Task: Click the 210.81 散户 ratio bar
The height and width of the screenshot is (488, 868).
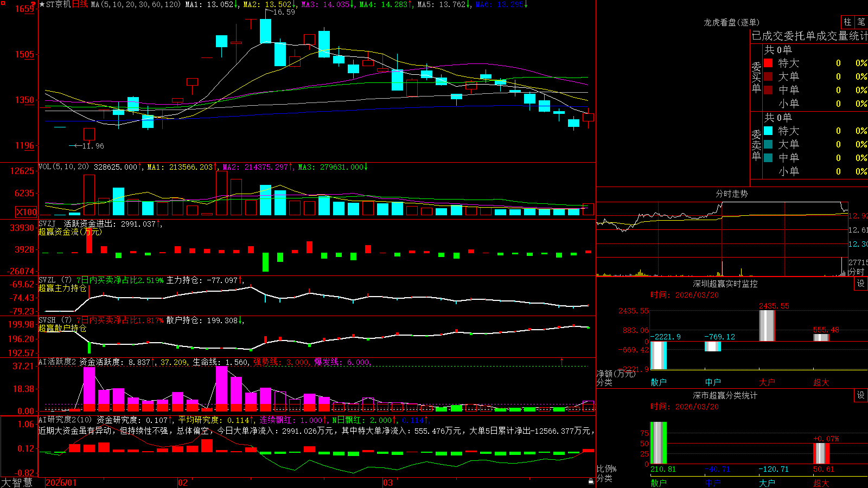Action: tap(659, 442)
